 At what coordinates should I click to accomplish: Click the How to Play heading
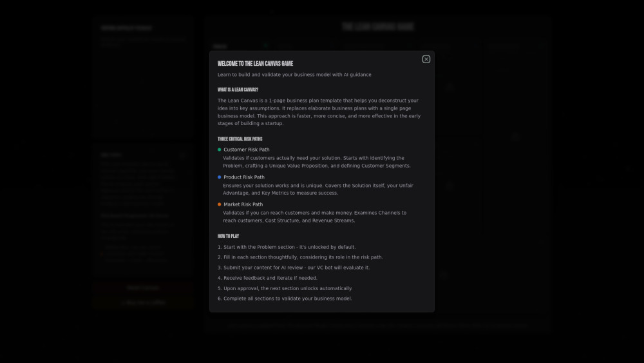[x=228, y=237]
